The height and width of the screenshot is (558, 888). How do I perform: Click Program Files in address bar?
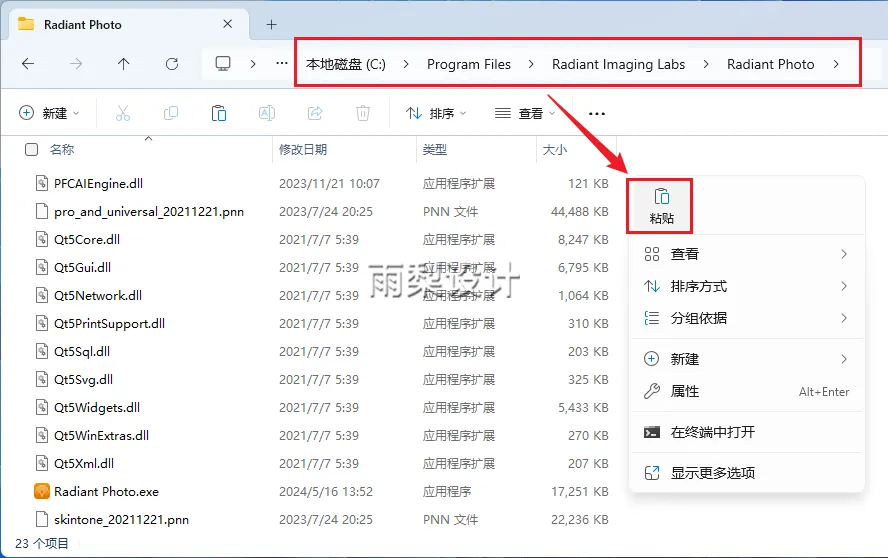tap(469, 64)
